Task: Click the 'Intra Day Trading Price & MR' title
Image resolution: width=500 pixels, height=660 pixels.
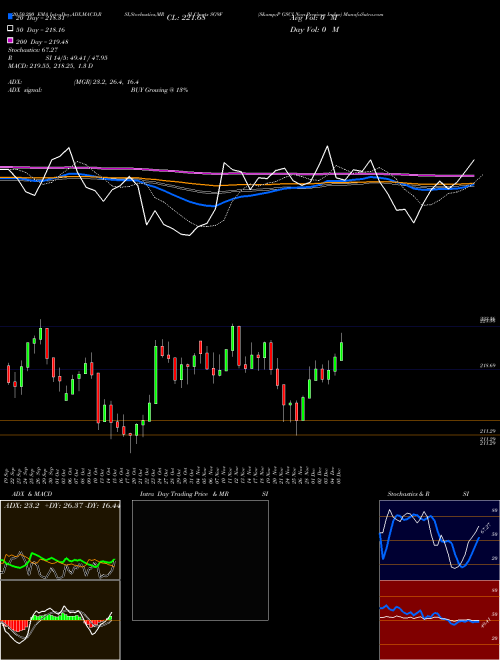Action: 184,494
